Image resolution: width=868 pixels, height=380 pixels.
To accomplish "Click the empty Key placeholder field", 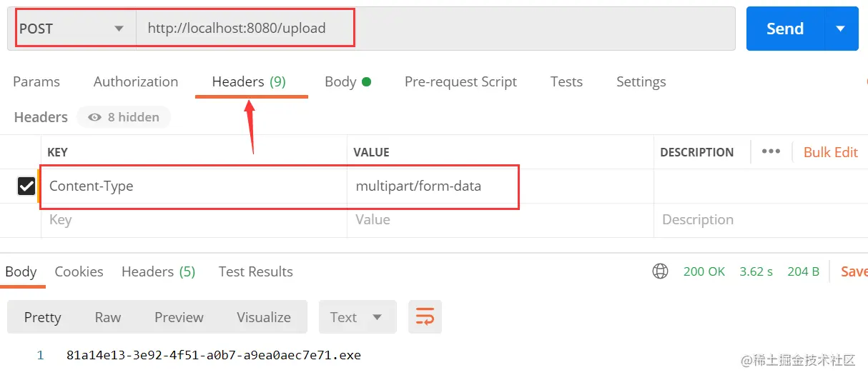I will click(x=194, y=220).
